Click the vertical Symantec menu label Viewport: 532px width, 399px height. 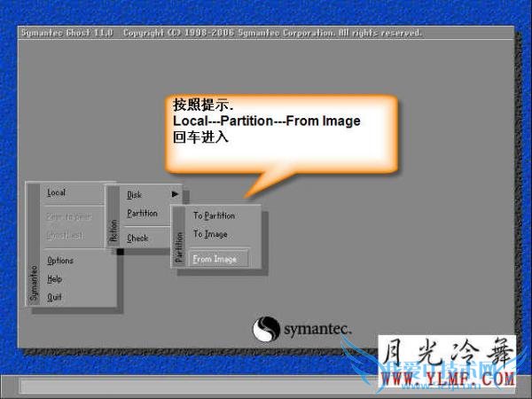(34, 284)
